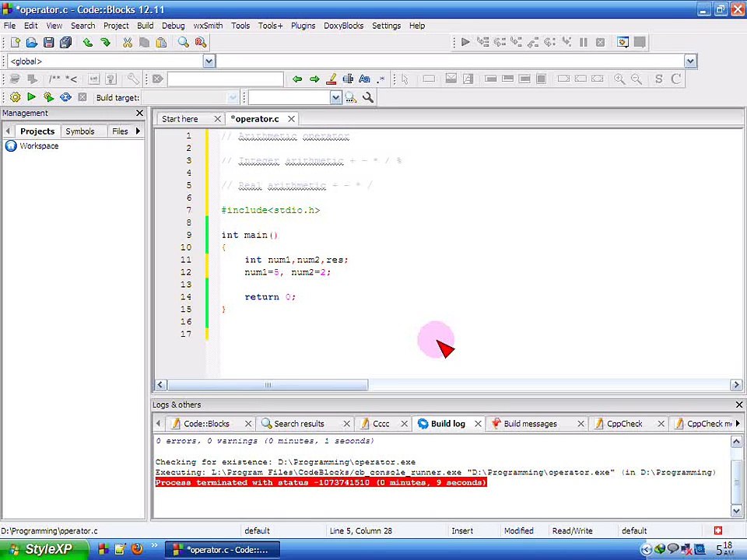Click the Zoom in magnifier icon
The height and width of the screenshot is (560, 747).
tap(619, 79)
